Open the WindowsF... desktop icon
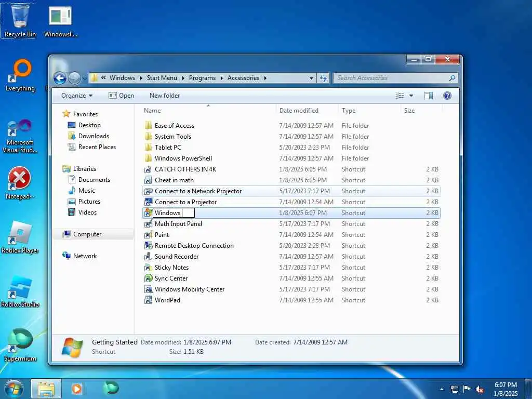 [60, 20]
